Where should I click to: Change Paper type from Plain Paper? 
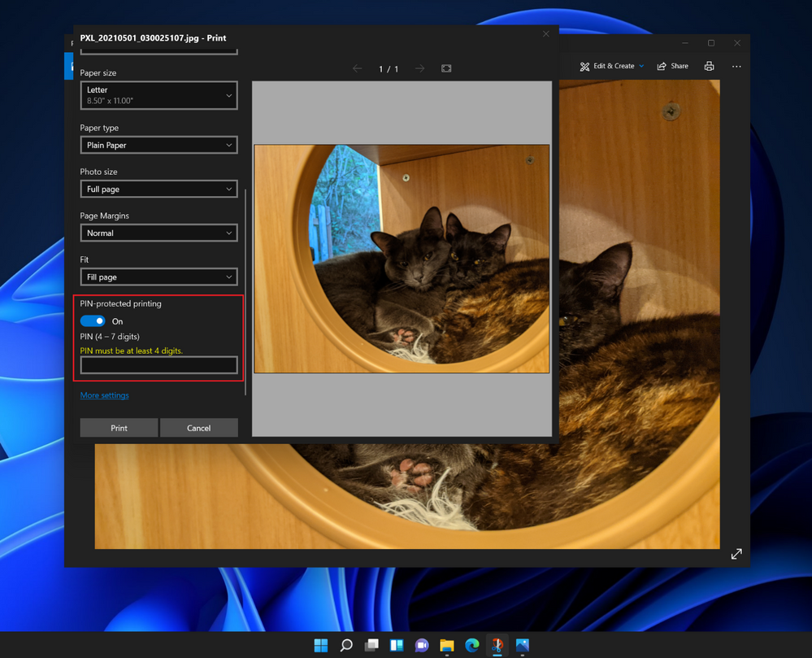(x=158, y=145)
